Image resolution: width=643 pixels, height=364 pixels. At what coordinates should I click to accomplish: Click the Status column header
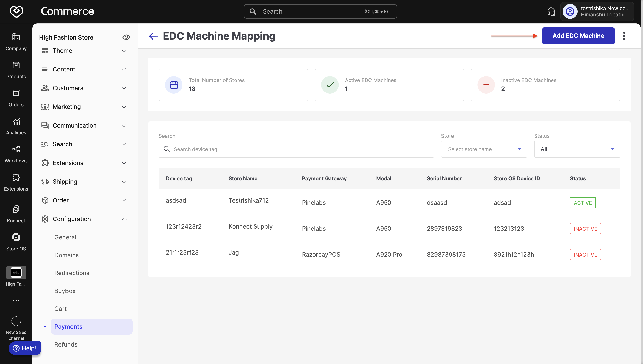[x=578, y=179]
